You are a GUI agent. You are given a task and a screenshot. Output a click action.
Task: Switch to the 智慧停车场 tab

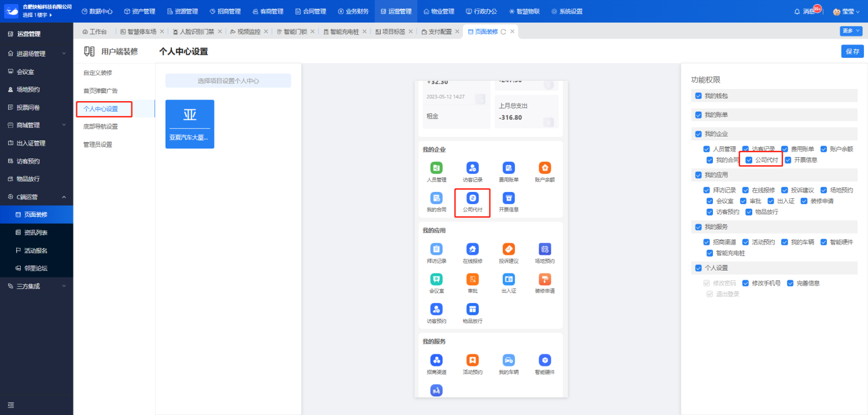[x=142, y=32]
